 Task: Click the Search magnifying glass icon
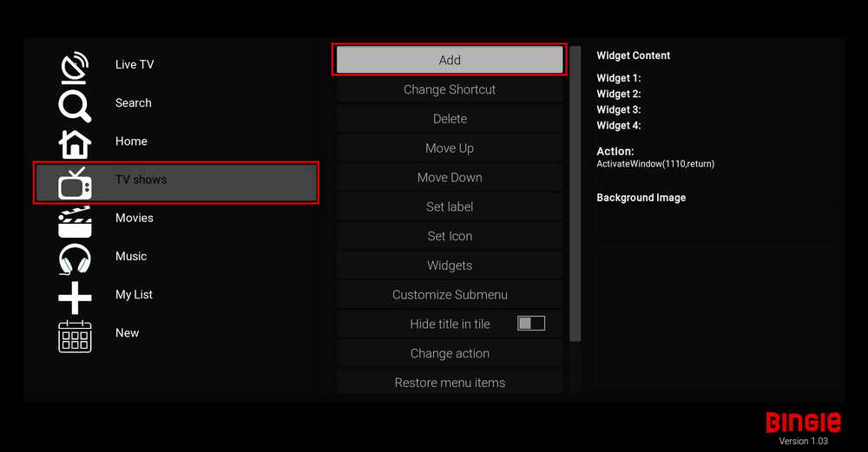point(75,106)
